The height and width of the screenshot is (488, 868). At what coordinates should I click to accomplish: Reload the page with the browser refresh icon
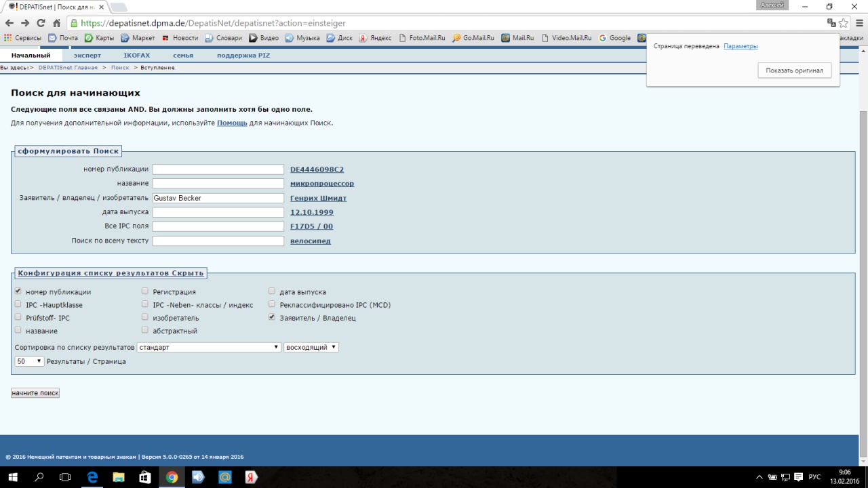pos(41,22)
